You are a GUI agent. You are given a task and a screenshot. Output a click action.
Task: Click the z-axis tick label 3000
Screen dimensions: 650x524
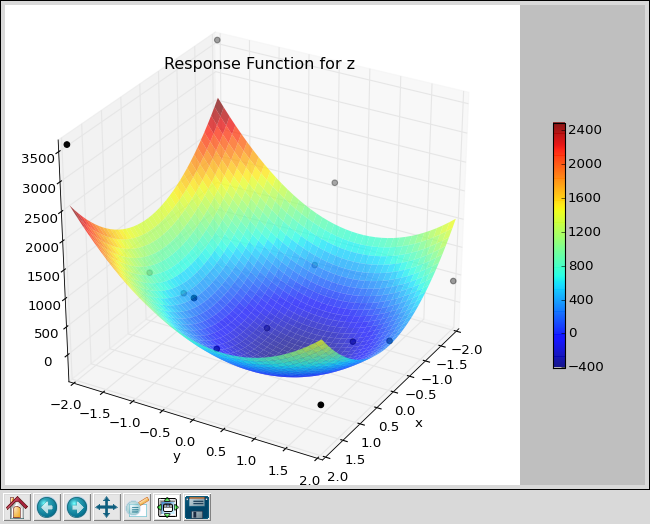[39, 189]
